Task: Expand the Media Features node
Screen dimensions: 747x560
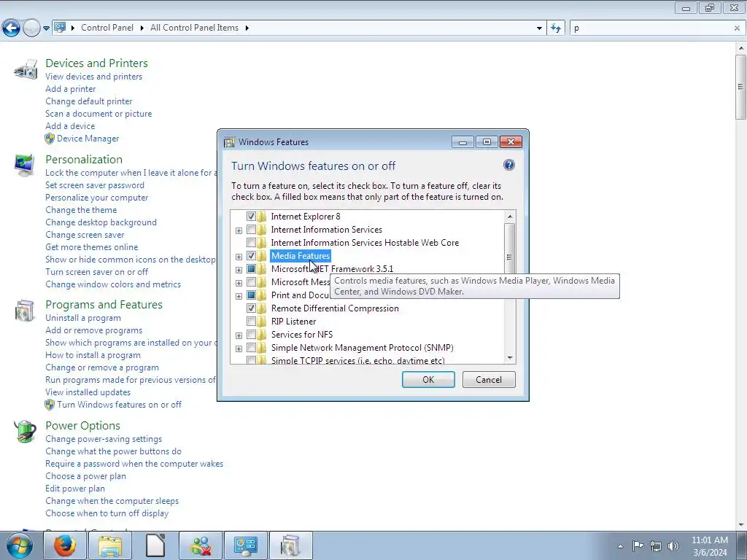Action: [x=239, y=257]
